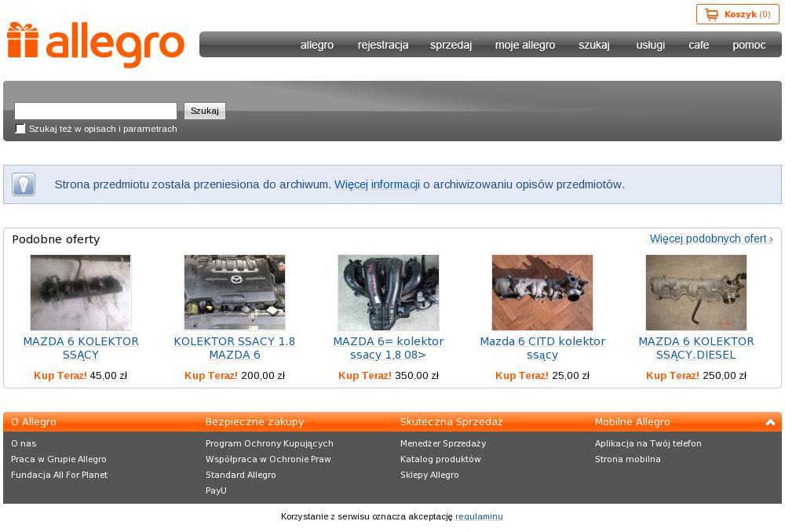Open the usługi navigation item
Viewport: 785px width, 532px height.
[650, 45]
